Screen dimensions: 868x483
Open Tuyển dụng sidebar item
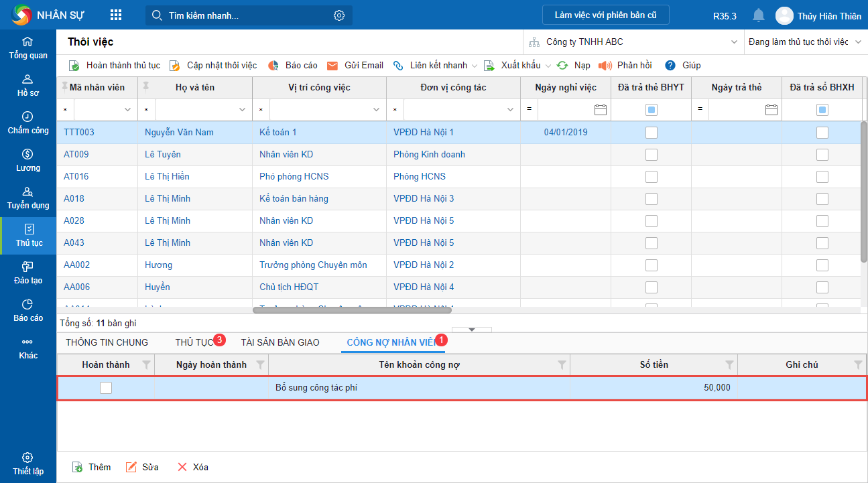tap(27, 198)
